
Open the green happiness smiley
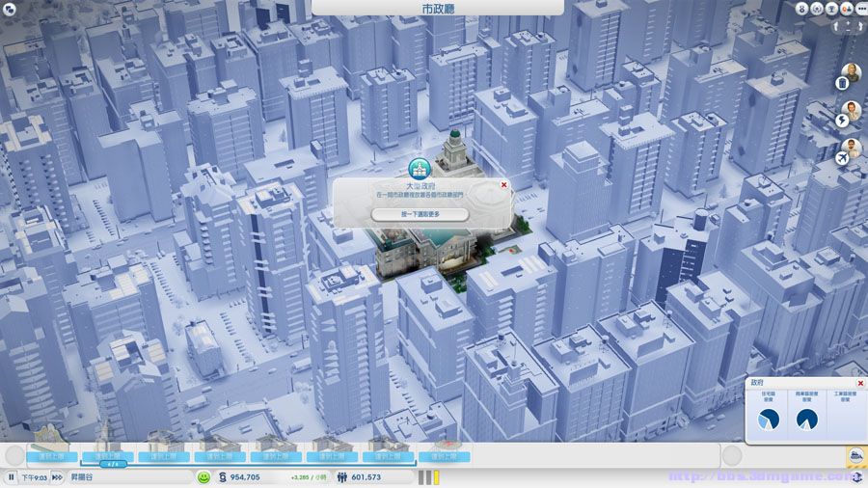[x=203, y=477]
